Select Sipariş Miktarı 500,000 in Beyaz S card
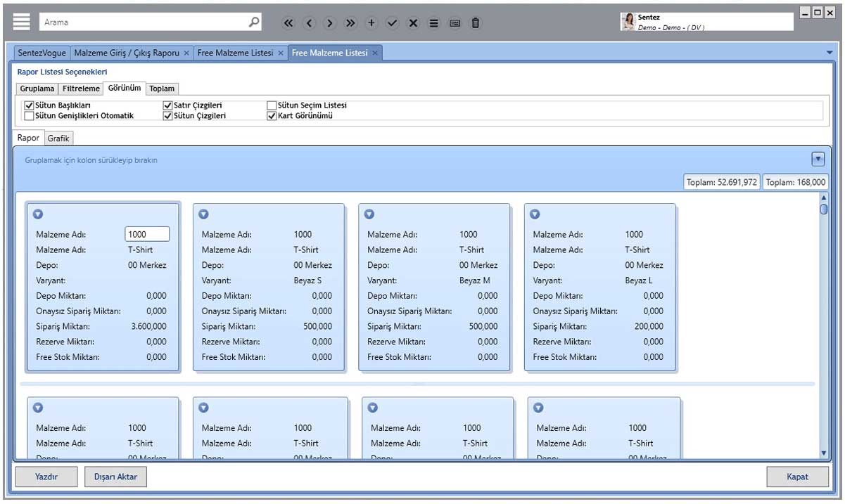Image resolution: width=845 pixels, height=504 pixels. click(317, 326)
